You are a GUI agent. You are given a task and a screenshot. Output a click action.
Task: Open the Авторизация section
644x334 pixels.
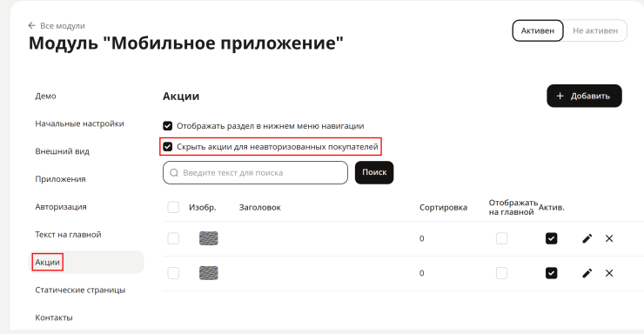(61, 207)
